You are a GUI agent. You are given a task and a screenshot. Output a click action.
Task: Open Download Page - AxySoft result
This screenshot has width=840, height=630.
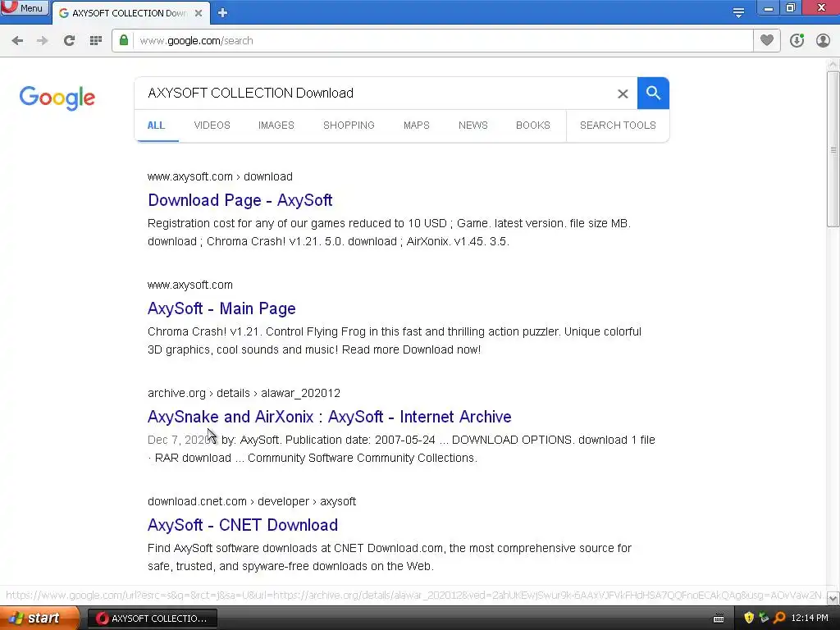point(240,200)
